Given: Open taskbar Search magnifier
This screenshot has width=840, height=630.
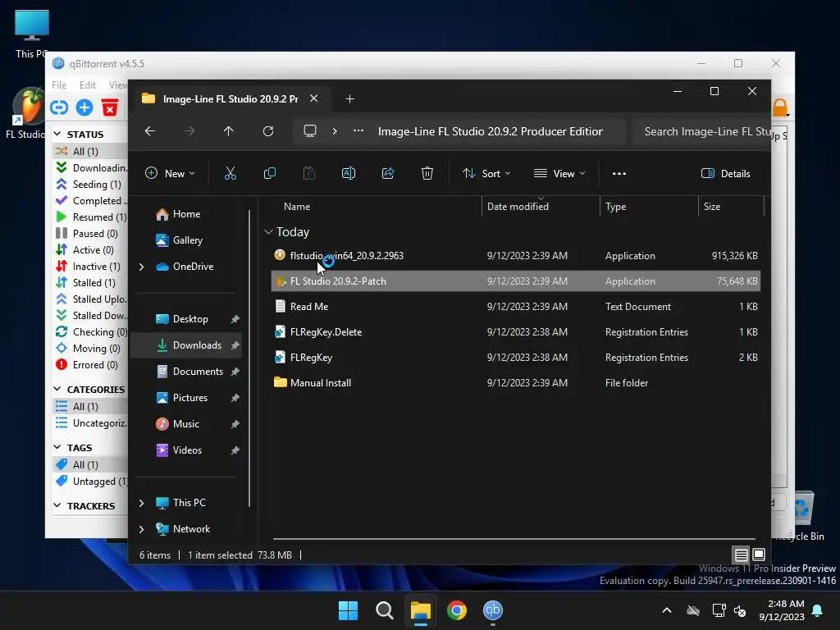Looking at the screenshot, I should 384,610.
